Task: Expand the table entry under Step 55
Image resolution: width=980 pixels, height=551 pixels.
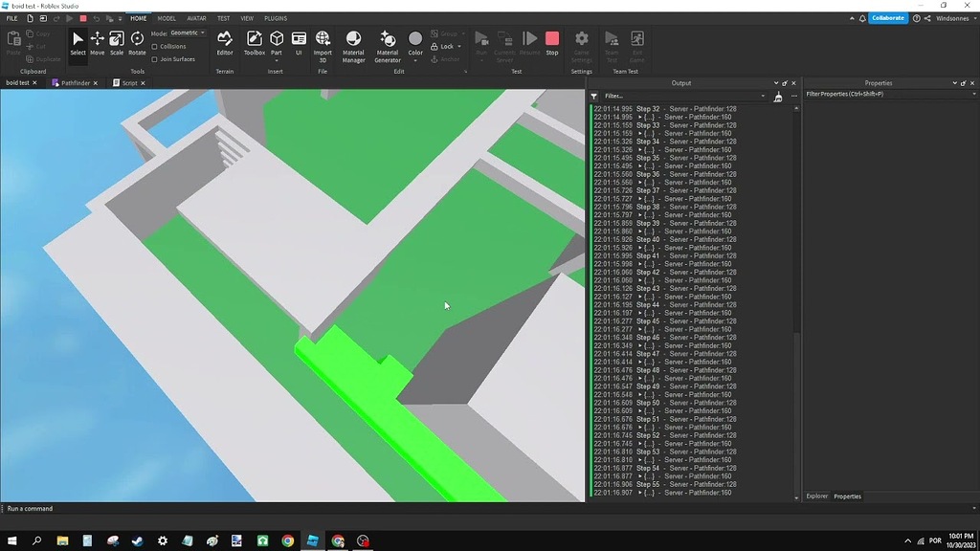Action: point(640,493)
